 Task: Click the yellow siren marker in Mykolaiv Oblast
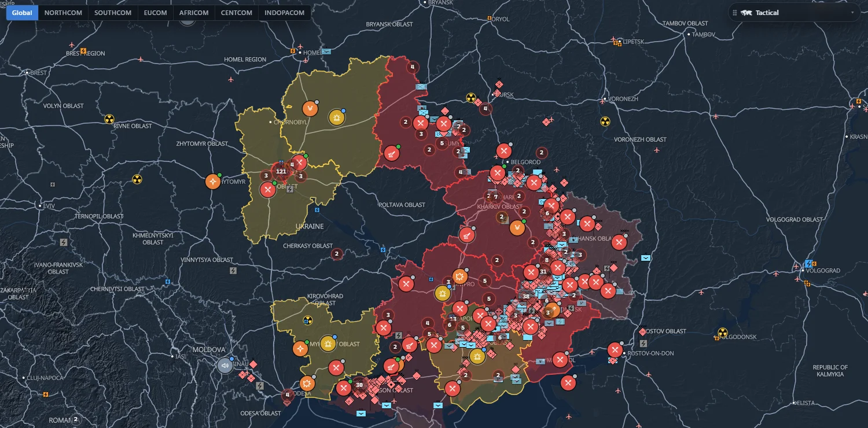coord(328,344)
